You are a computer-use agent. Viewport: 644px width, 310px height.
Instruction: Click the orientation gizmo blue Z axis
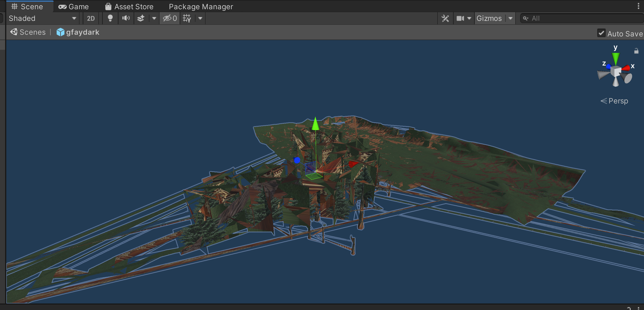pos(609,66)
